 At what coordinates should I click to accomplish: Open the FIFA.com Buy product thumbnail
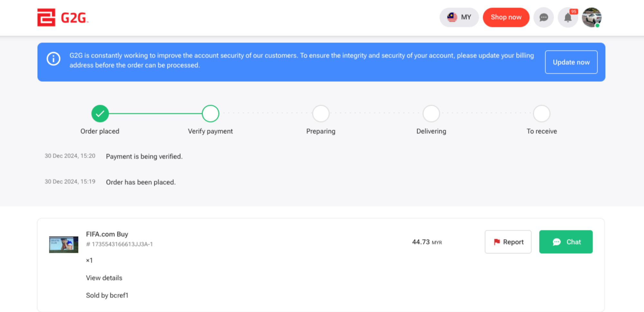[x=63, y=244]
